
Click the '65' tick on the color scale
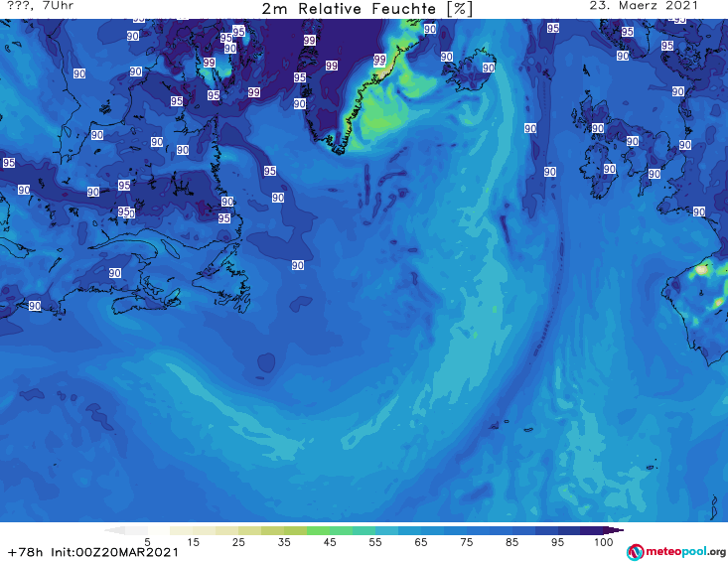[x=421, y=542]
